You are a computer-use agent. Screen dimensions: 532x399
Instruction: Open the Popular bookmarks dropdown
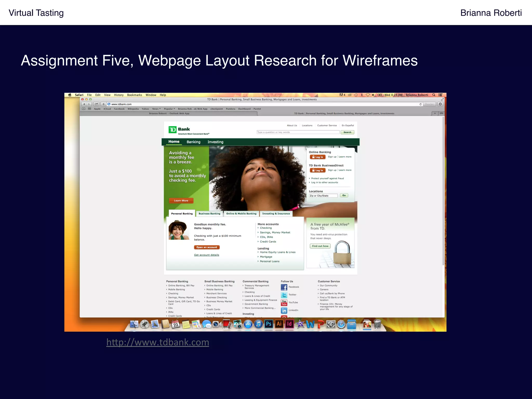pos(169,109)
